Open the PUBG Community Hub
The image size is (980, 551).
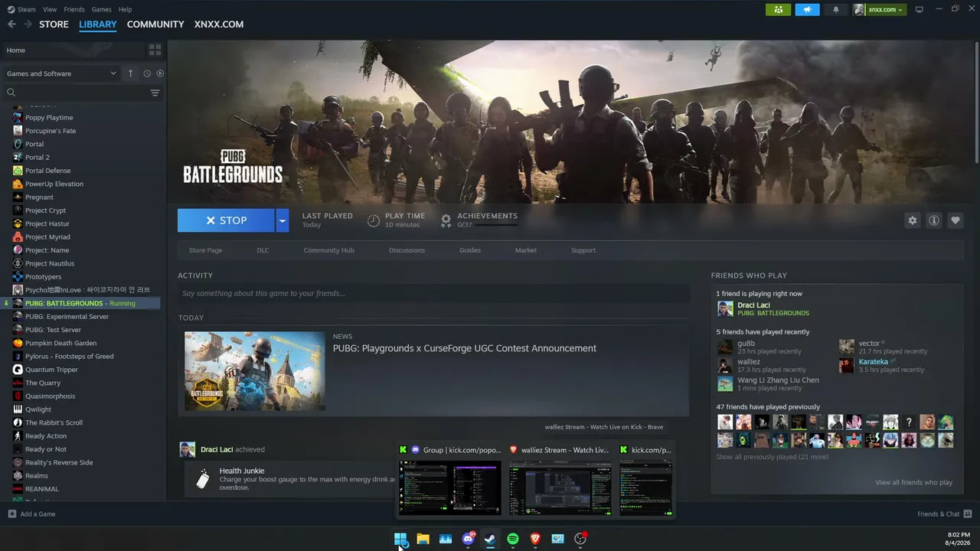328,250
